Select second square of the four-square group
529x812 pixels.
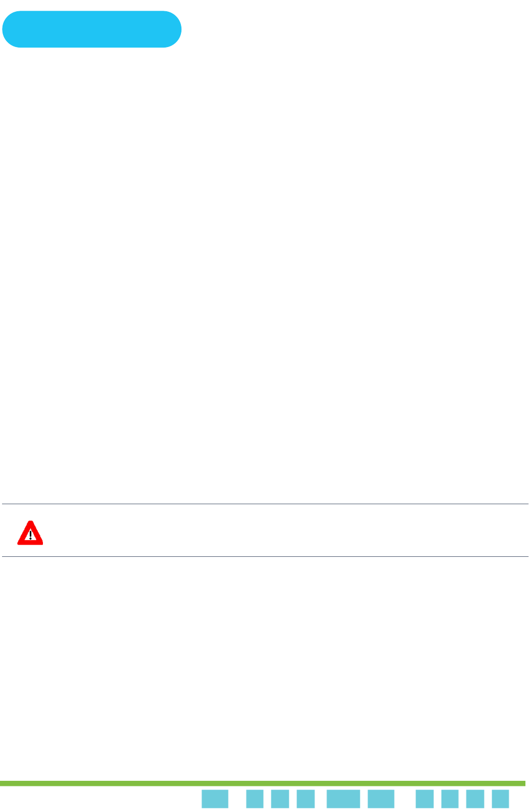tap(450, 799)
